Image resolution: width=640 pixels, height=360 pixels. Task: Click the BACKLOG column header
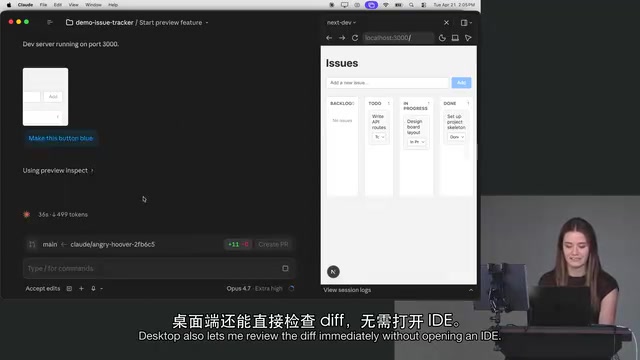(x=342, y=104)
